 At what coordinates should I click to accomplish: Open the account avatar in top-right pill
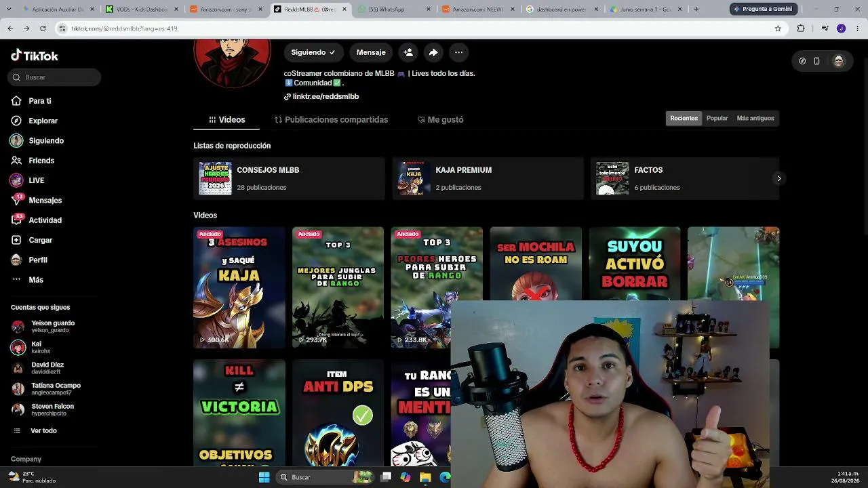(839, 61)
